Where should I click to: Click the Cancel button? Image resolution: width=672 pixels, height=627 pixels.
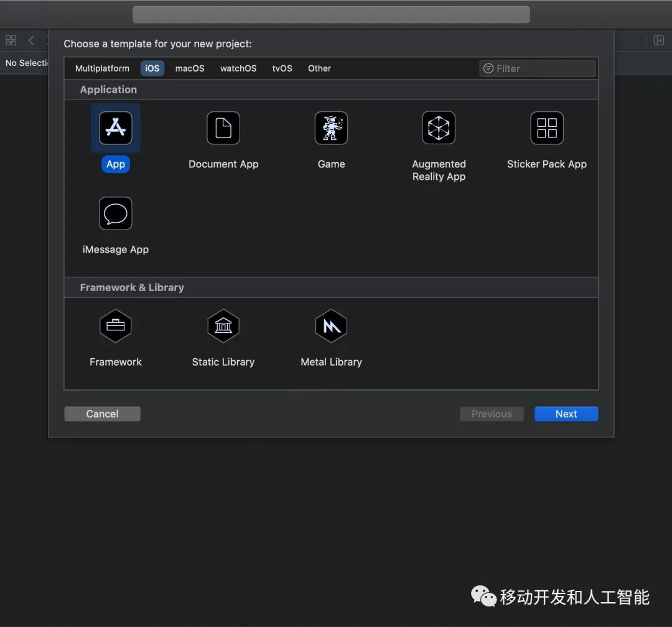102,414
